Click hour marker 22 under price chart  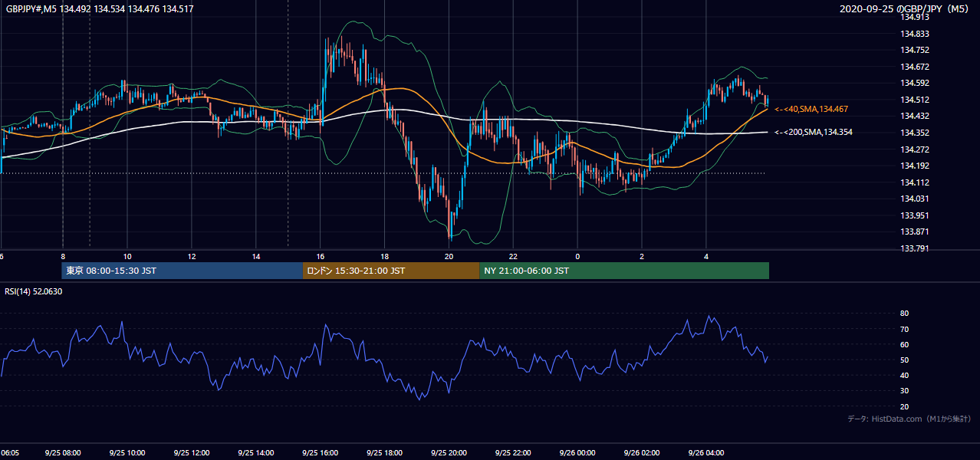click(x=513, y=256)
